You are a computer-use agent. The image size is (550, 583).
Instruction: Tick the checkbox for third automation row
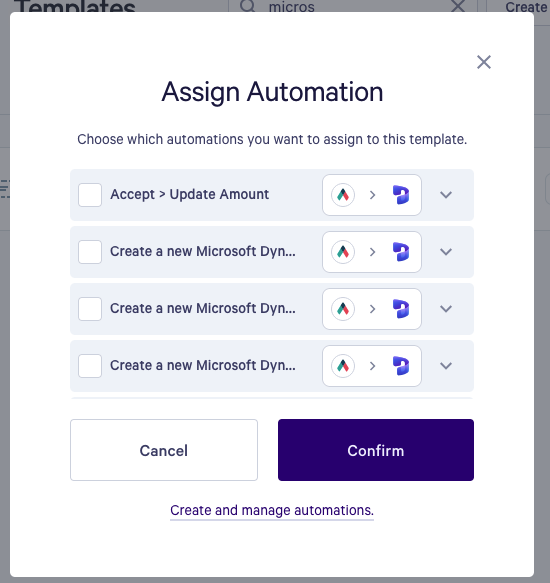click(x=90, y=309)
